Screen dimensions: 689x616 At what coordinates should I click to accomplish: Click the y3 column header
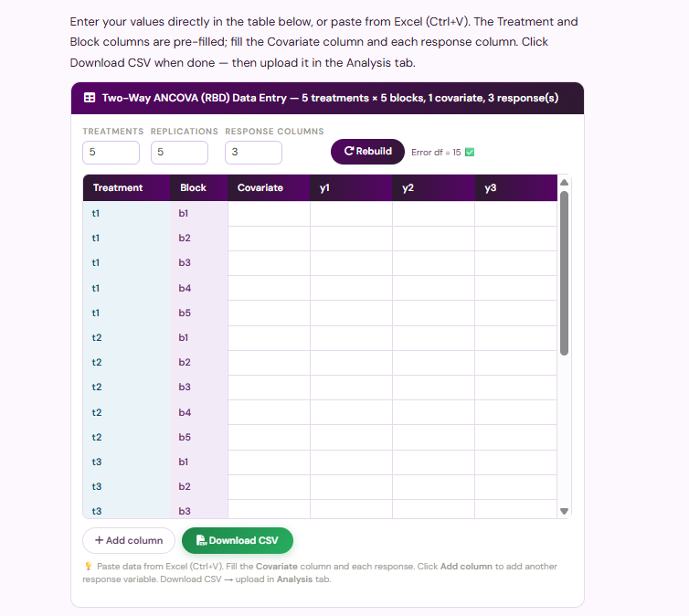click(x=516, y=188)
